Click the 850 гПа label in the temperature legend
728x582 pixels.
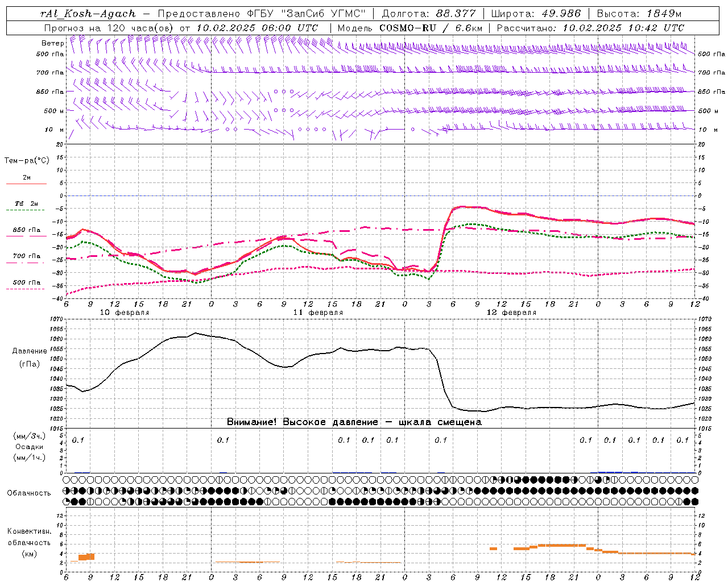pos(27,230)
